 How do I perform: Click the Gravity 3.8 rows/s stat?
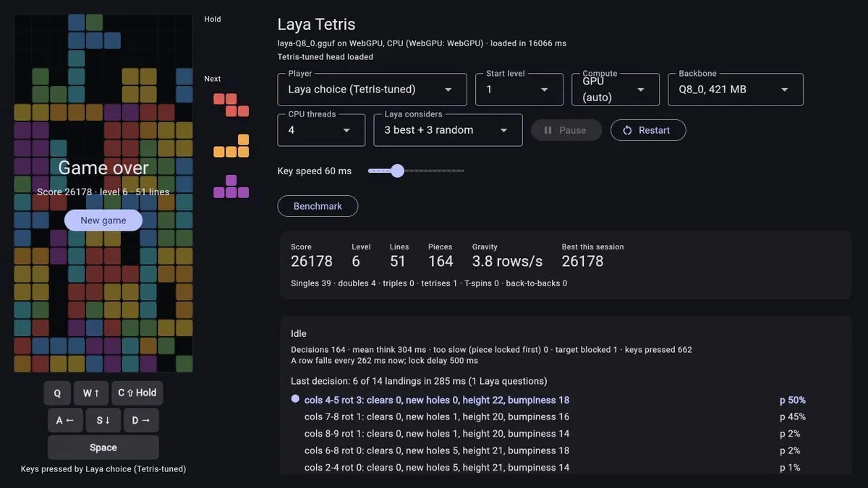(508, 255)
